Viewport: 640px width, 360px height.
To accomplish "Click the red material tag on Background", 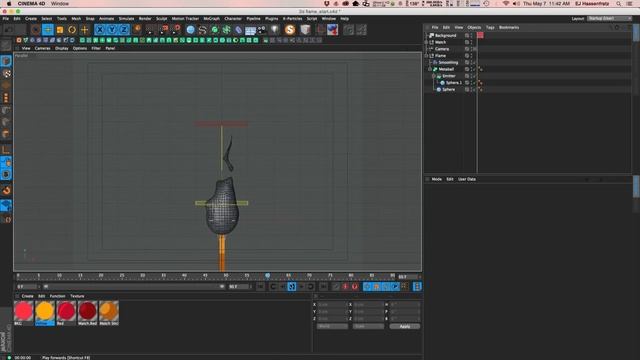I will 480,35.
